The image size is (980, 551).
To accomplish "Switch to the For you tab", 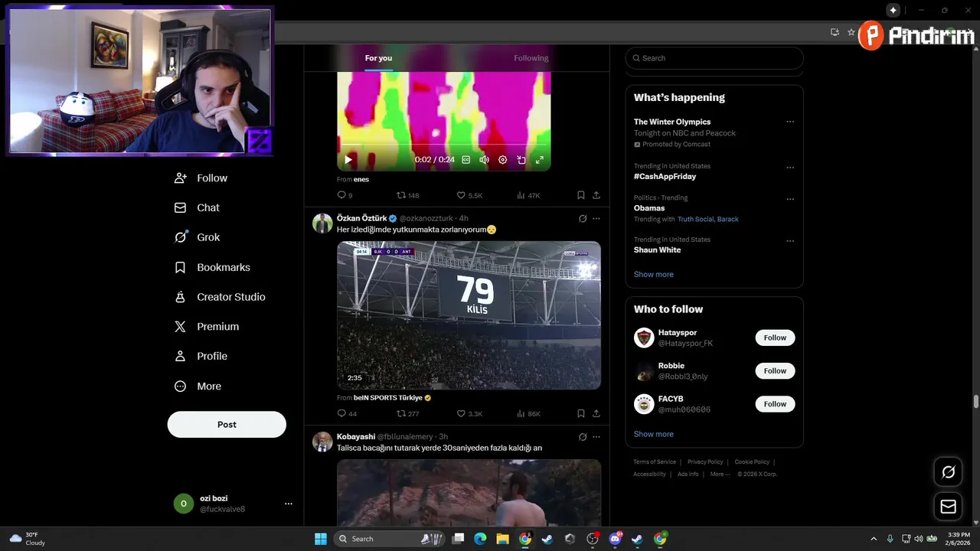I will 378,58.
